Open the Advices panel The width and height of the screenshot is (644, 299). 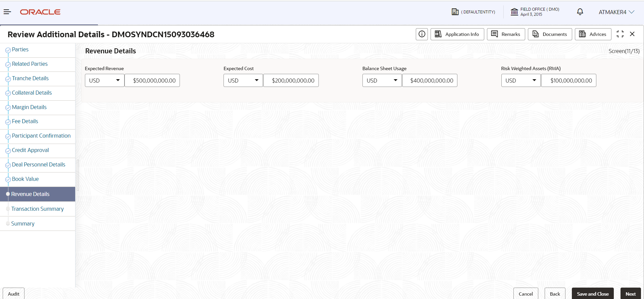coord(593,34)
